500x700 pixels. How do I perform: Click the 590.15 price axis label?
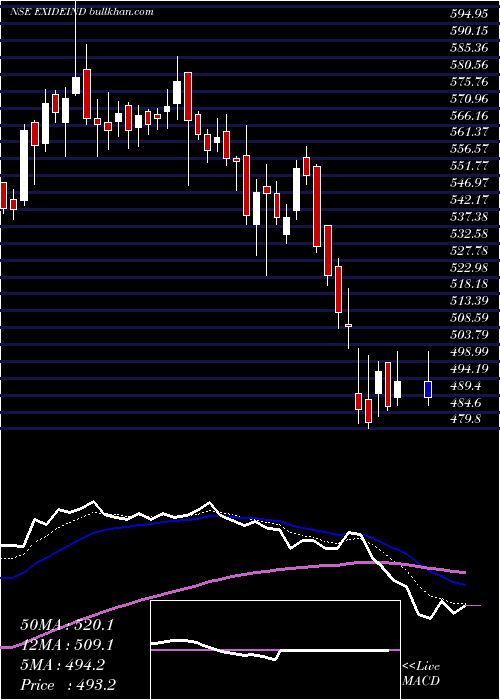[469, 31]
